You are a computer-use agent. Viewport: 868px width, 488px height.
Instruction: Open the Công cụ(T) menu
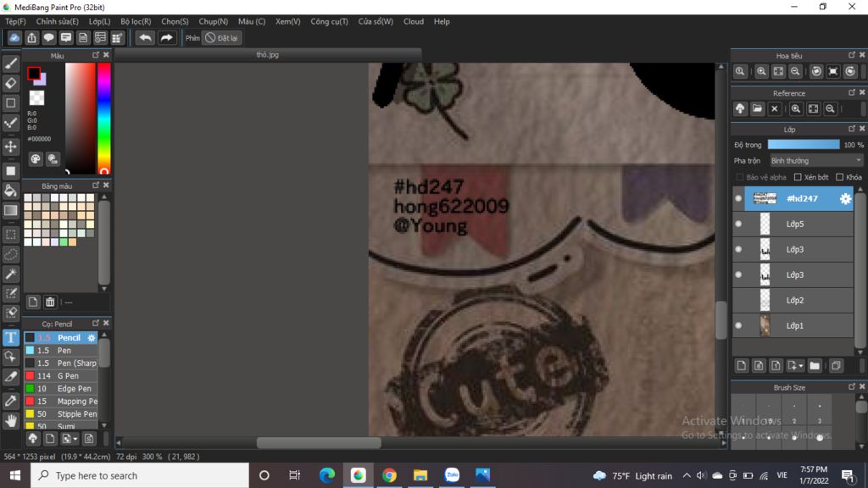click(x=330, y=21)
